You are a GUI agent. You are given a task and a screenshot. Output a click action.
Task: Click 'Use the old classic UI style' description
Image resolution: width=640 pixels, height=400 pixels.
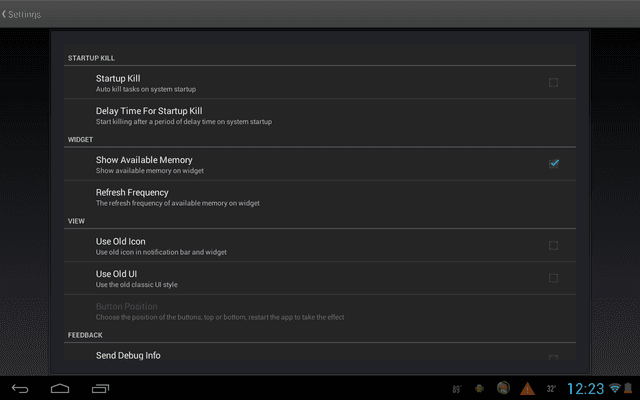click(x=137, y=284)
